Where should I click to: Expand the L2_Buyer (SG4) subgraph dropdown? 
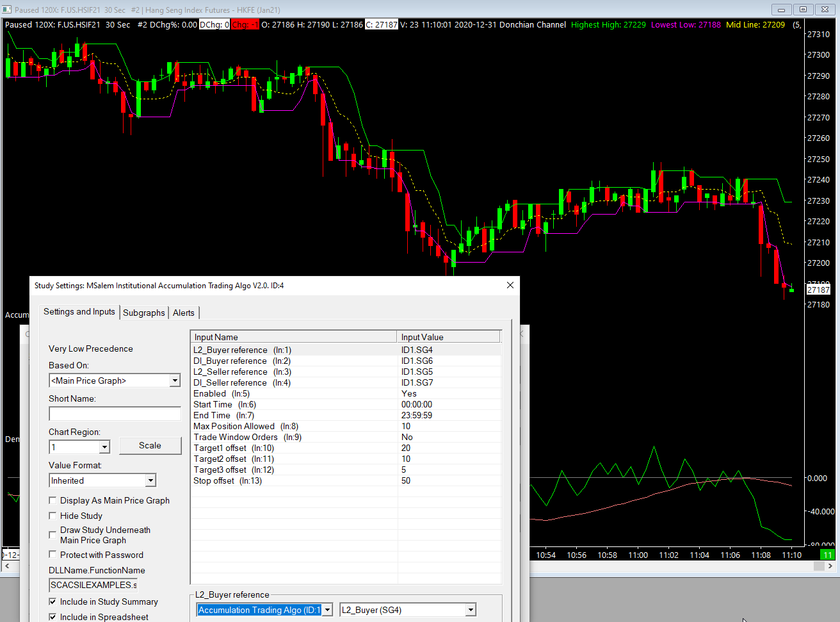pos(471,610)
